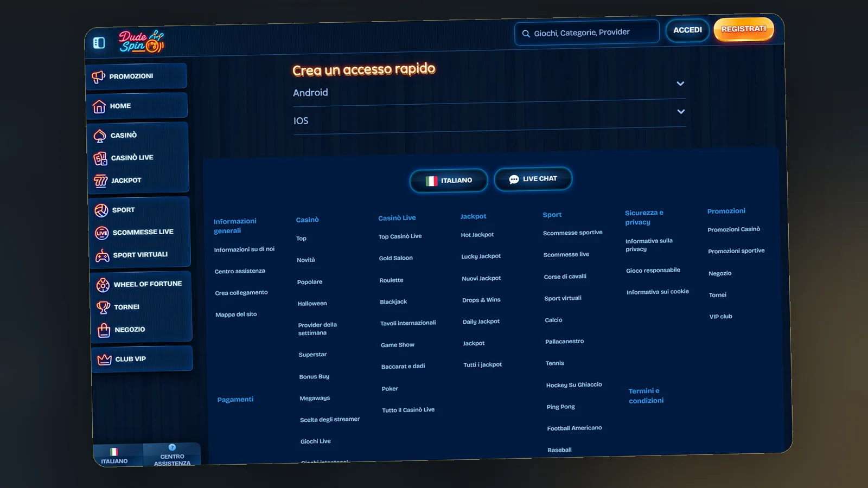Click the Live Chat bubble icon

(x=514, y=179)
